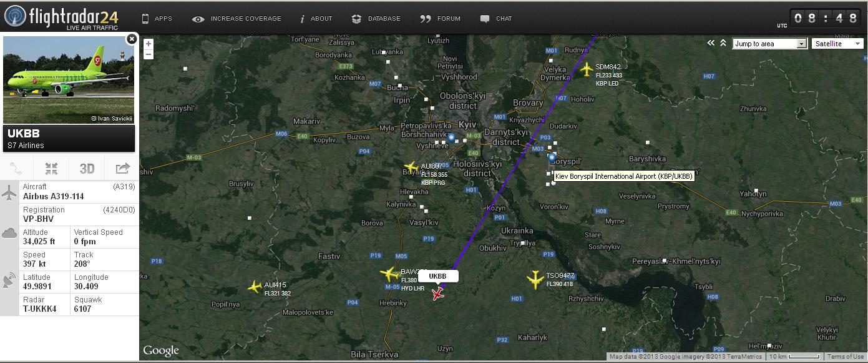Click the flight route icon in side panel
868x363 pixels.
[x=17, y=168]
